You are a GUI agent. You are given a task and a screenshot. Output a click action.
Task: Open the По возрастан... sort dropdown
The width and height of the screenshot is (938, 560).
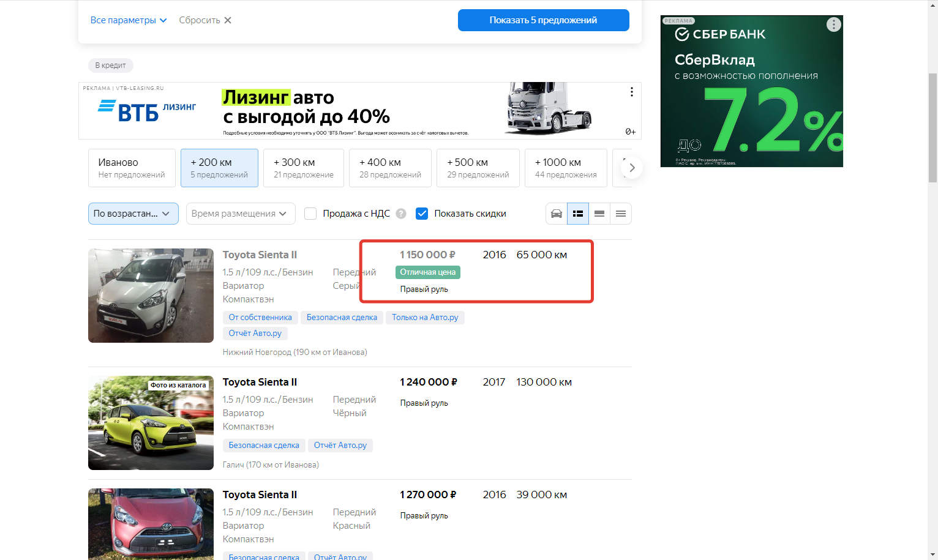[133, 214]
